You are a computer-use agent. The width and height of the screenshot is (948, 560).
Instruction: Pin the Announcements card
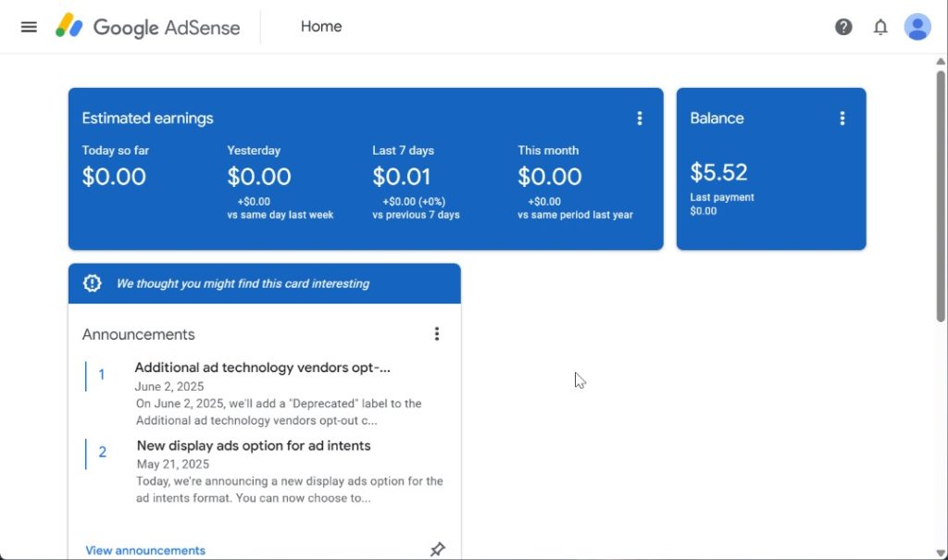click(437, 550)
